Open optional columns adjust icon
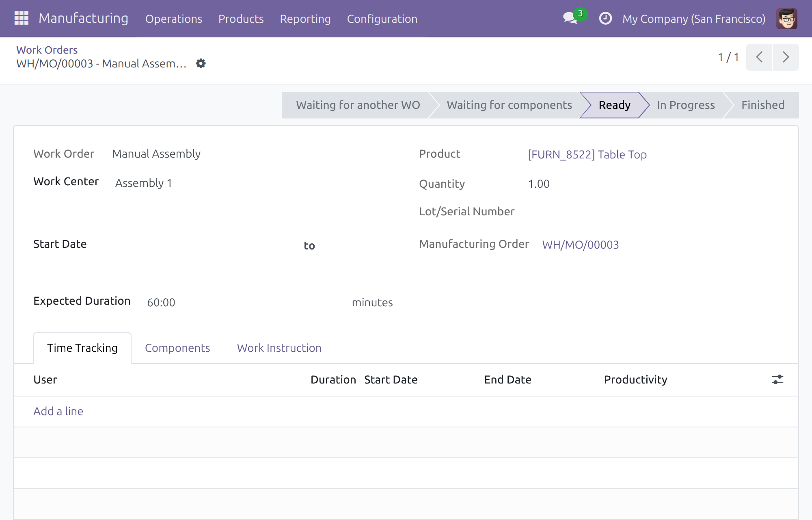Image resolution: width=812 pixels, height=520 pixels. [777, 379]
